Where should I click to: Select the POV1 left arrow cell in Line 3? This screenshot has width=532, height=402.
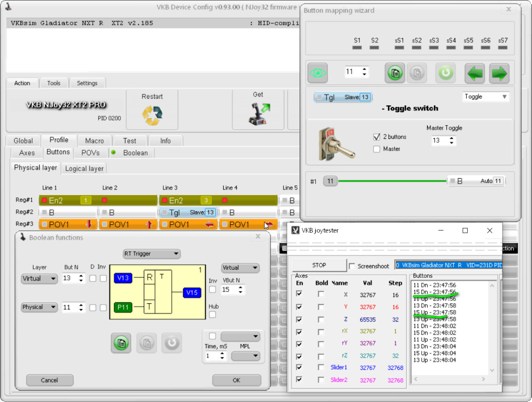point(188,224)
